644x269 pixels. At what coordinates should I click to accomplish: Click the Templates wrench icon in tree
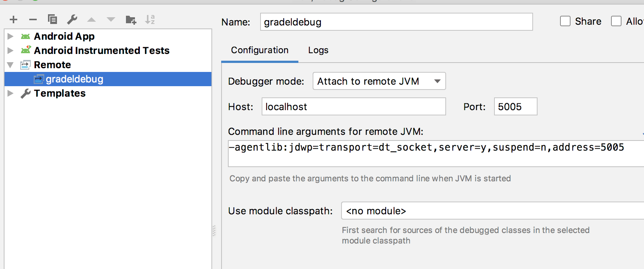tap(25, 93)
